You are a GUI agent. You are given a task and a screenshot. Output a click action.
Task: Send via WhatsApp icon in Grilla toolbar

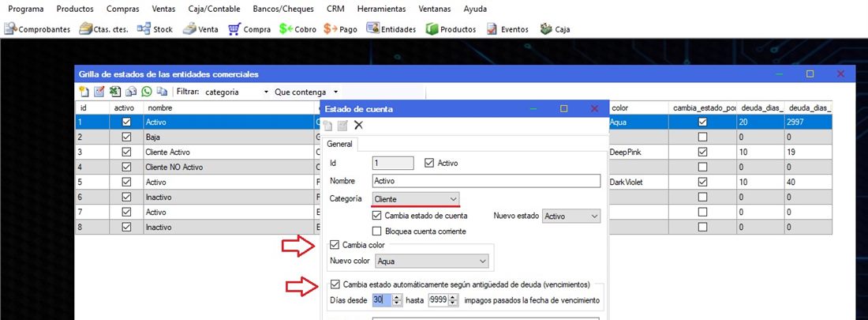click(146, 92)
